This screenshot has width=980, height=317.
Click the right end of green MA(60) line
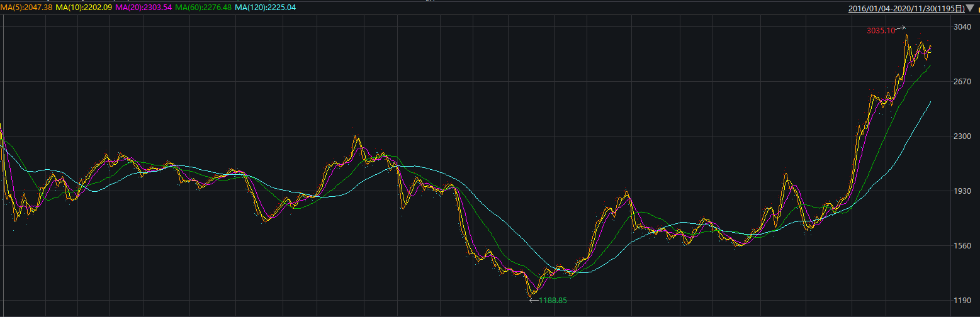coord(930,65)
